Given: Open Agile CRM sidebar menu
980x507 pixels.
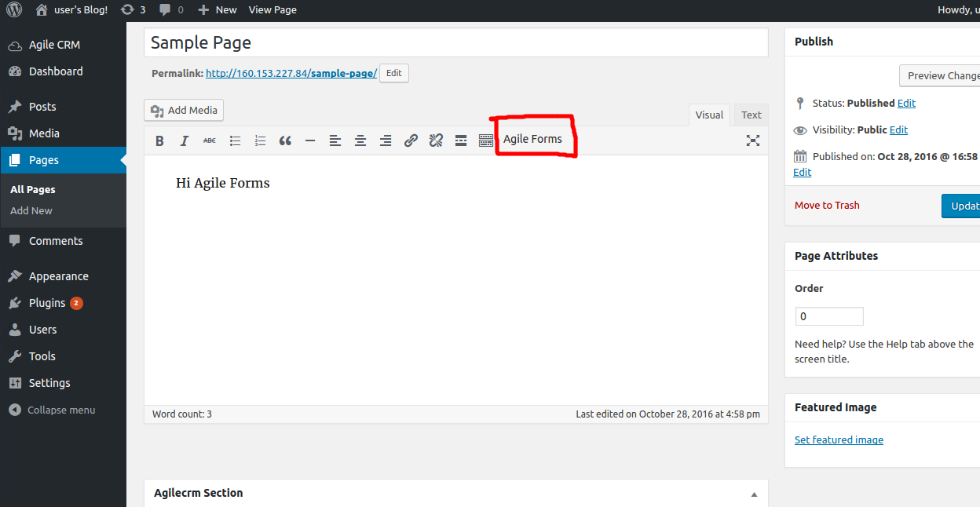Looking at the screenshot, I should tap(63, 45).
